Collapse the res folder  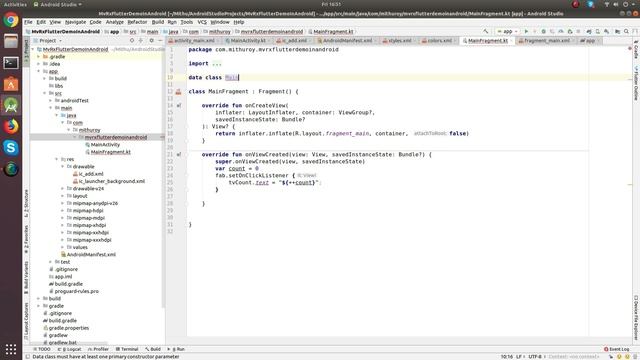(x=56, y=159)
